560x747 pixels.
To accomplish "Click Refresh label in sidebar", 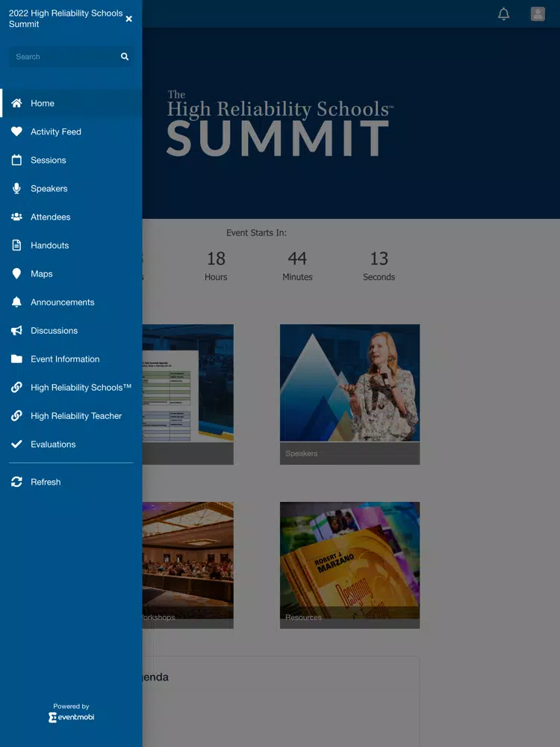I will (46, 482).
